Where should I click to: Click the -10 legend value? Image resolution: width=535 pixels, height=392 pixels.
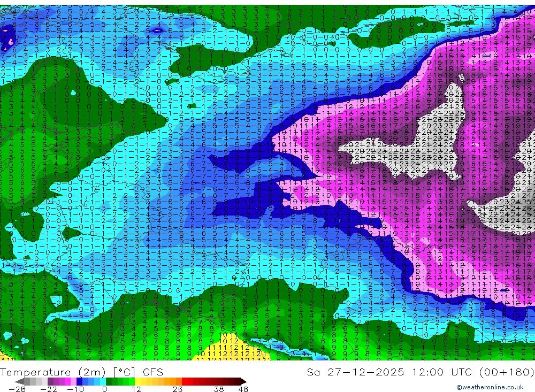(75, 389)
